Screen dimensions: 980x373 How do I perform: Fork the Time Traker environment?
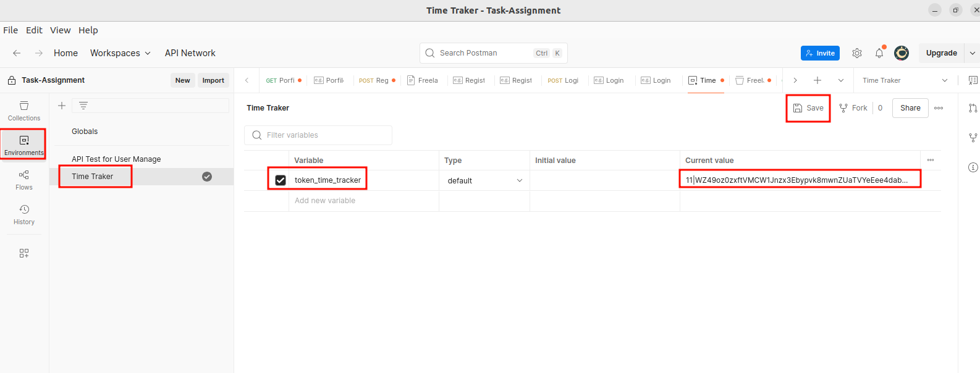pos(853,108)
